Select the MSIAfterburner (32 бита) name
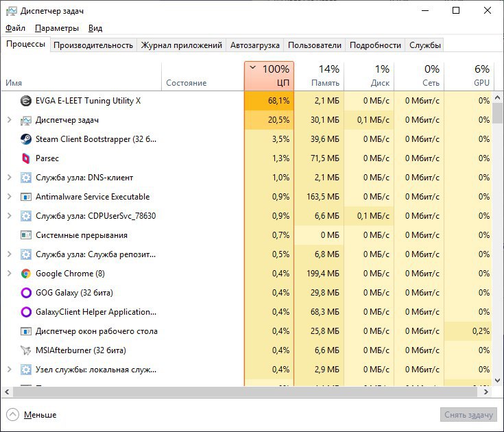The width and height of the screenshot is (504, 432). pyautogui.click(x=81, y=350)
